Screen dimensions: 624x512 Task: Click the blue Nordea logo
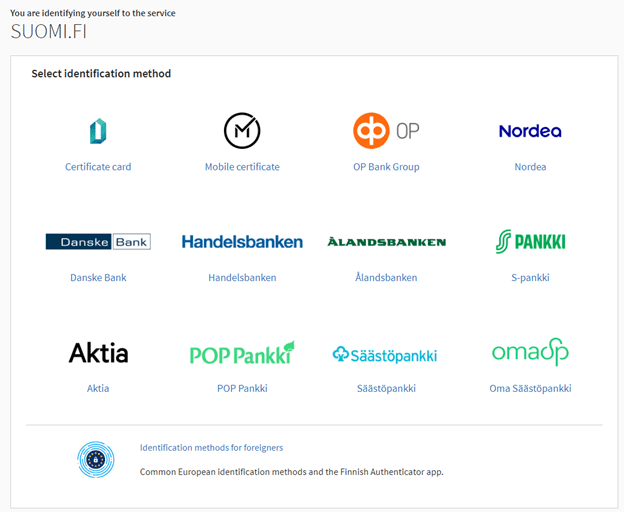coord(530,131)
